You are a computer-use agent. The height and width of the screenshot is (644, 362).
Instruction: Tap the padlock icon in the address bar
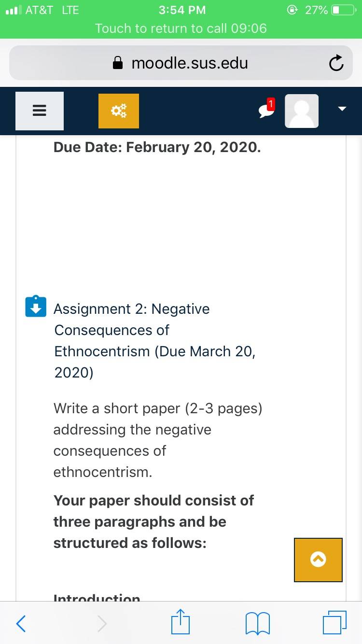(x=118, y=63)
